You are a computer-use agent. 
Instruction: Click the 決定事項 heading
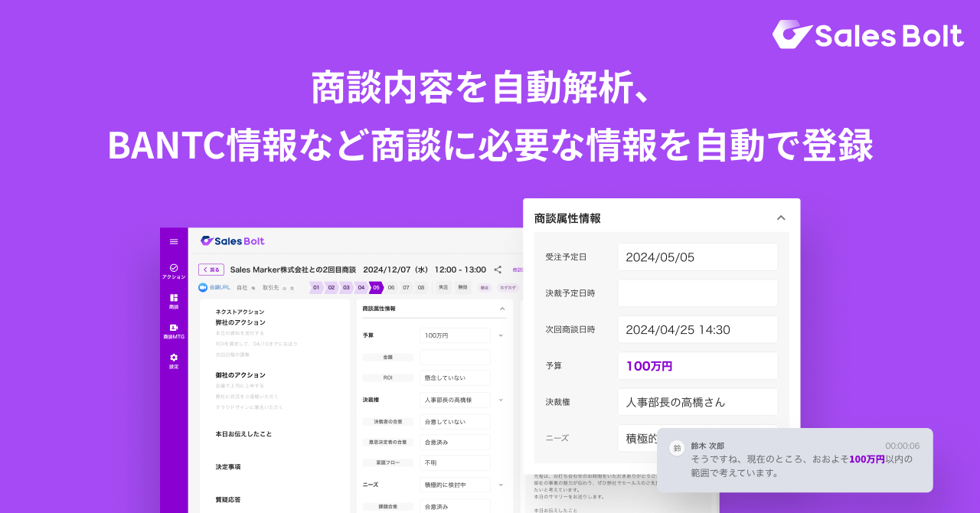click(228, 466)
